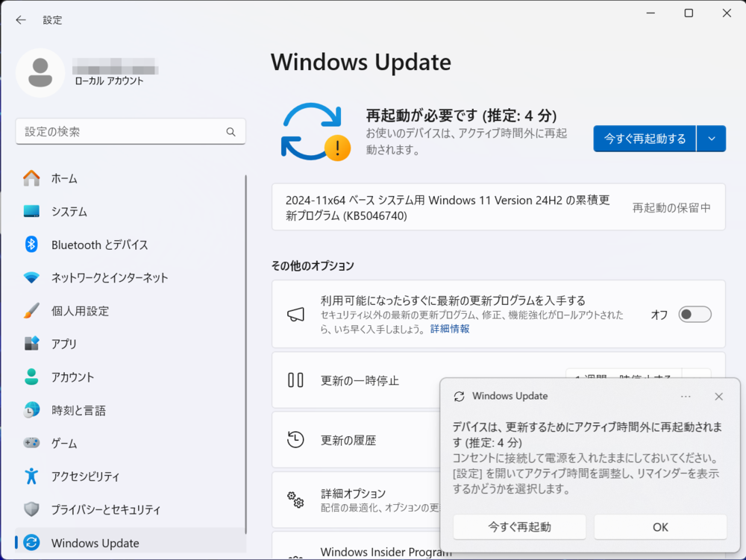Screen dimensions: 746x560
Task: Open the 詳細情報 link
Action: coord(450,329)
